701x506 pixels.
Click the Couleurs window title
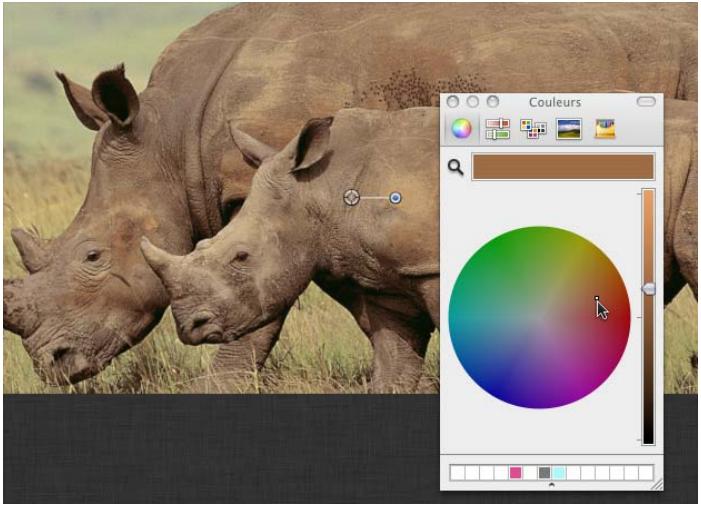(555, 102)
